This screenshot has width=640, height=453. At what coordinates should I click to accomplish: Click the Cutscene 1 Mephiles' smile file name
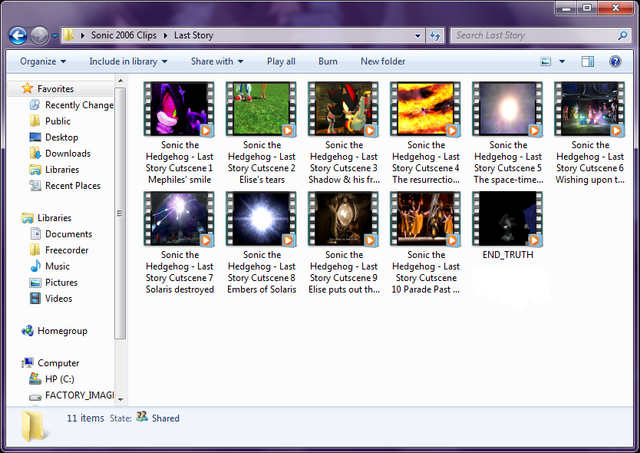coord(180,162)
